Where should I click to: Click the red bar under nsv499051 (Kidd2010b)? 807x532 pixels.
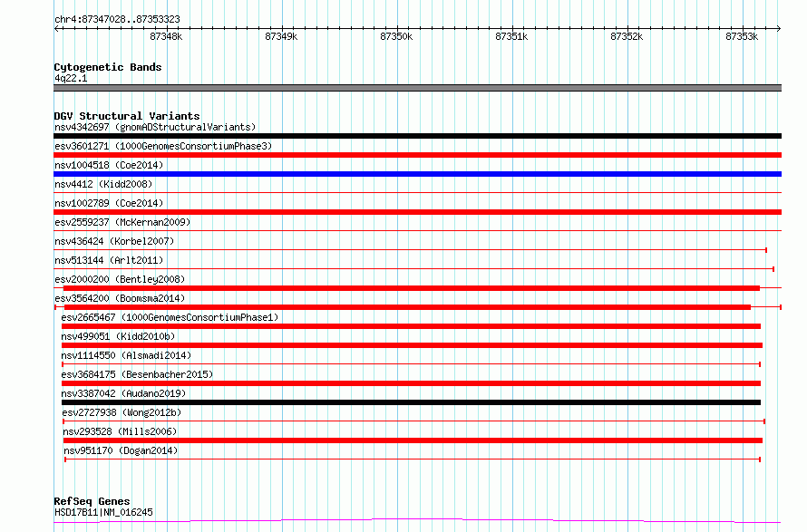412,345
